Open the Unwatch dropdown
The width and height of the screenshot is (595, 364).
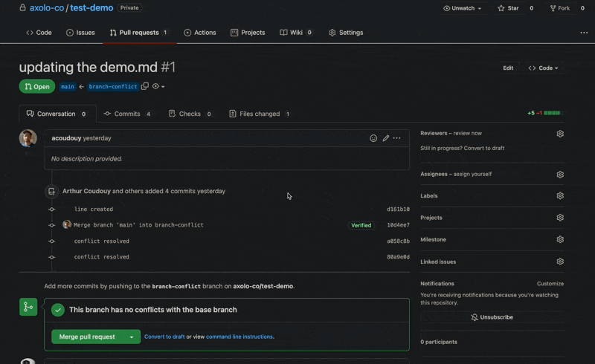462,8
